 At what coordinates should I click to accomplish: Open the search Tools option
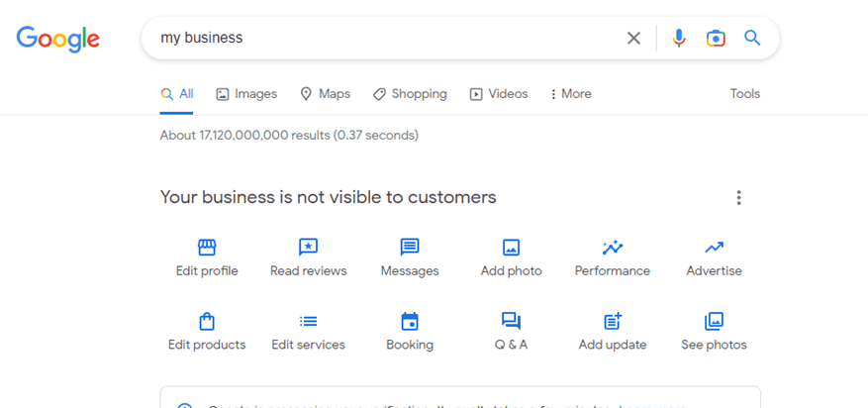(x=744, y=94)
